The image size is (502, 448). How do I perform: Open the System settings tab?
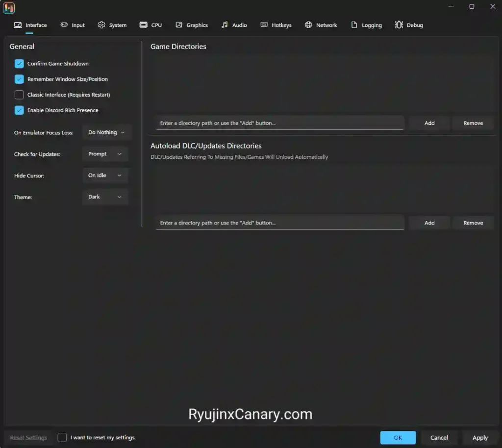[112, 25]
